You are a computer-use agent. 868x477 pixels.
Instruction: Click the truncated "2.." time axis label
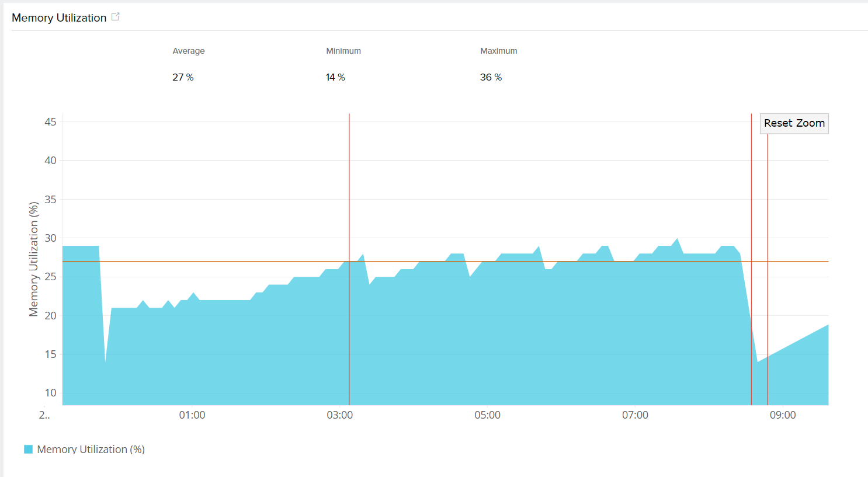44,415
